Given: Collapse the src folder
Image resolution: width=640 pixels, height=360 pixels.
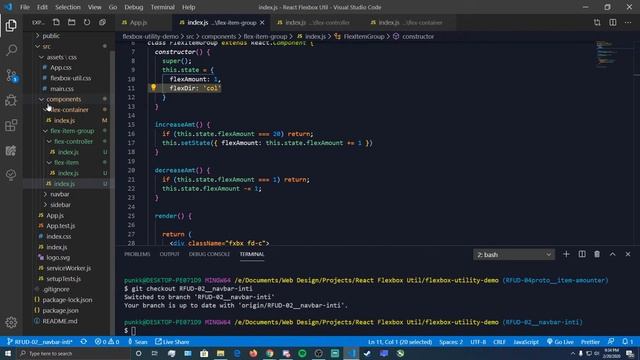Looking at the screenshot, I should [47, 47].
